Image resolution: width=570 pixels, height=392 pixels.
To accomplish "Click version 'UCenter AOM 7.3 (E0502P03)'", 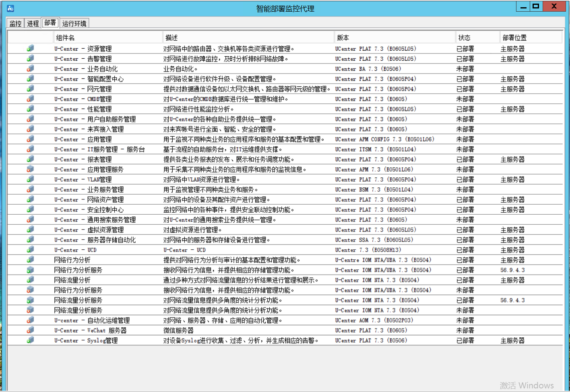I will 374,320.
